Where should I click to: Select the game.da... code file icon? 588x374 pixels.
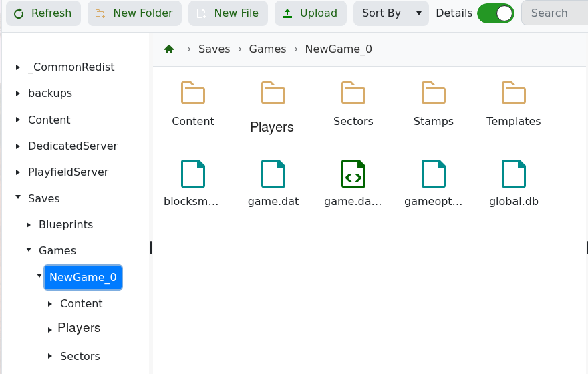pyautogui.click(x=353, y=174)
